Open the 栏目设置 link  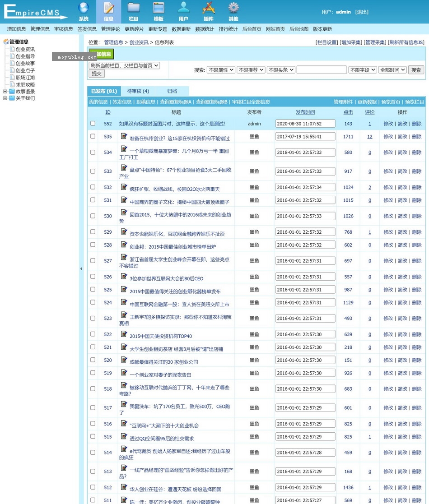(x=327, y=42)
